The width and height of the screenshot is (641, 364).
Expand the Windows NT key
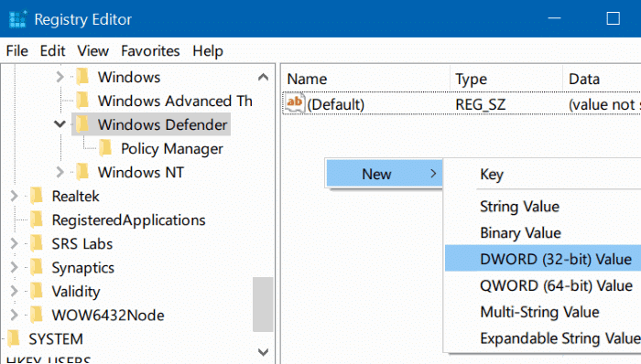click(x=60, y=172)
